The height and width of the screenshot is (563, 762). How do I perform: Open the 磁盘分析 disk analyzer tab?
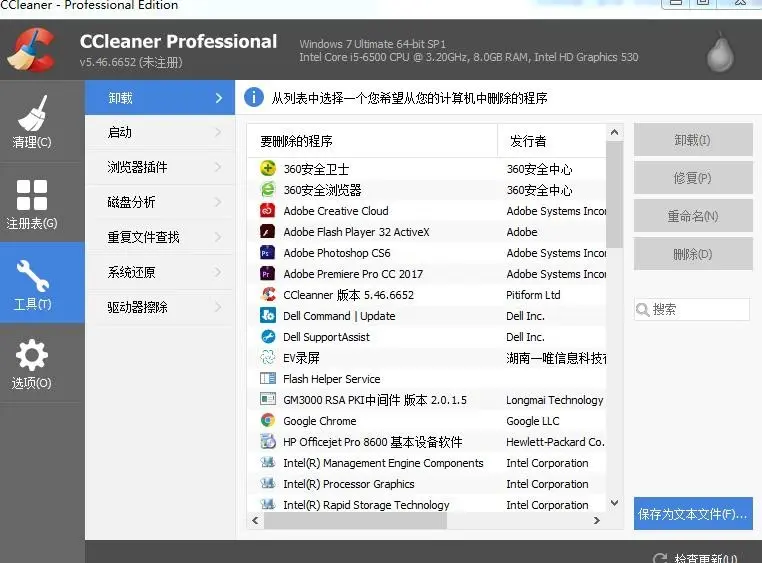(160, 202)
